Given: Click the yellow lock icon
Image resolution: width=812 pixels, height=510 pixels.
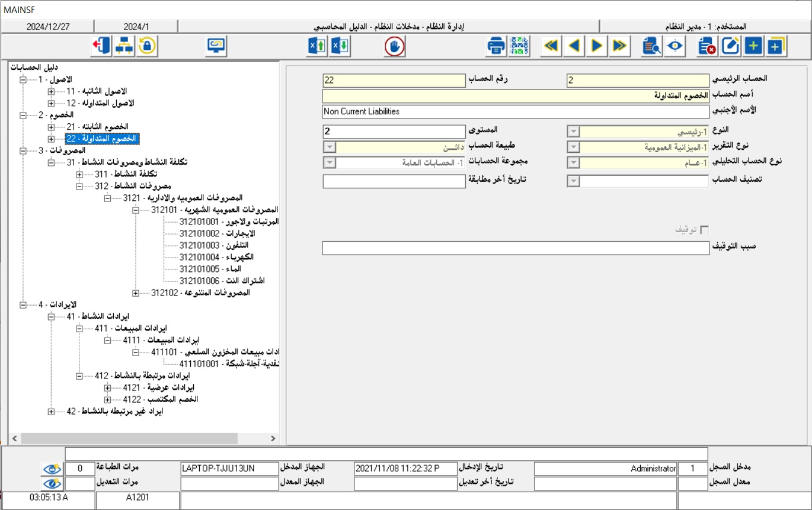Looking at the screenshot, I should [x=147, y=45].
